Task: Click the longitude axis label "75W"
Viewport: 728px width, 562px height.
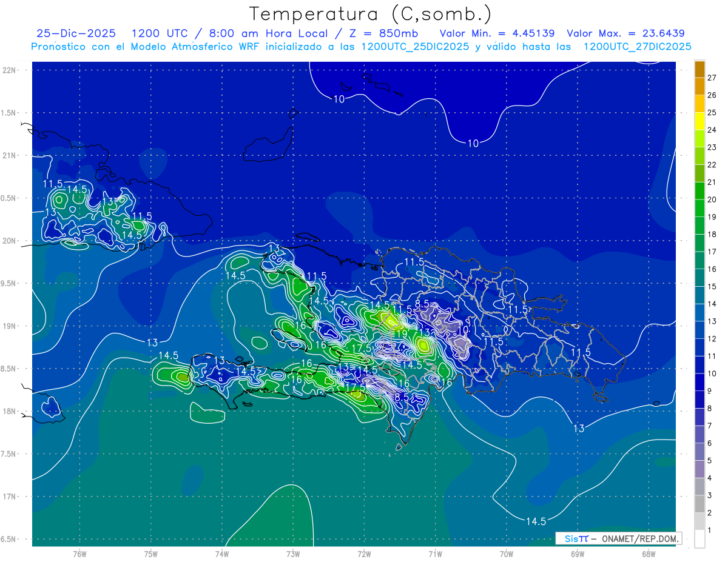Action: [x=151, y=554]
